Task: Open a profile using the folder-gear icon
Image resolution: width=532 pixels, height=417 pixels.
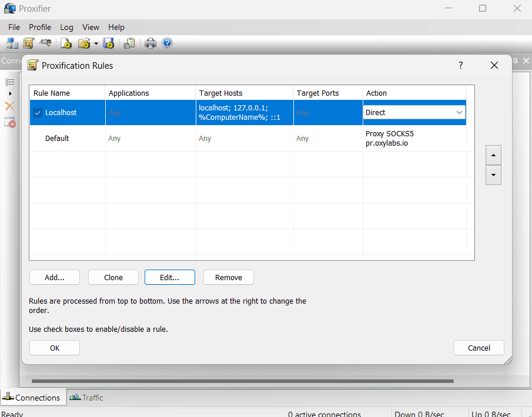Action: (84, 43)
